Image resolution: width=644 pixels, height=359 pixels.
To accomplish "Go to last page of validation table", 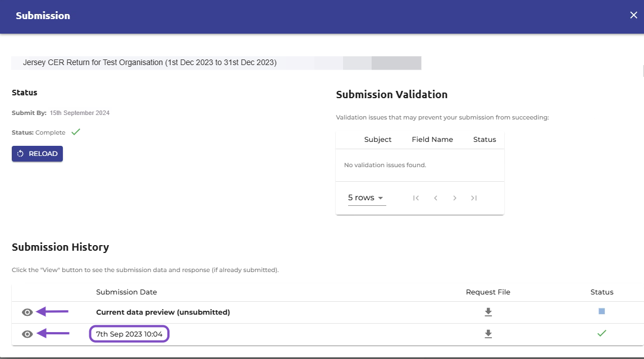I will [x=474, y=198].
